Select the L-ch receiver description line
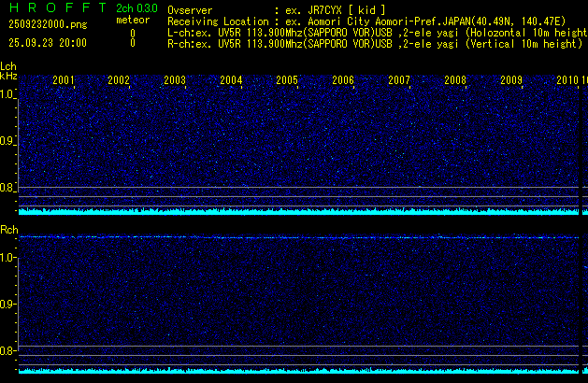Image resolution: width=588 pixels, height=383 pixels. pos(374,32)
